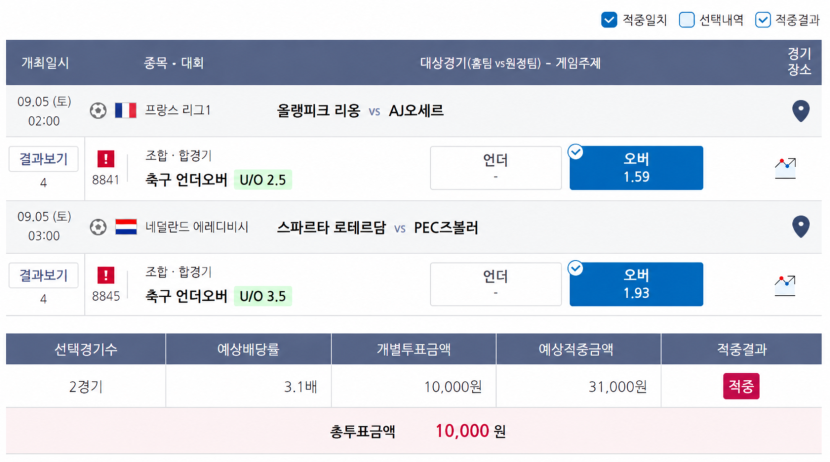Open venue map pin for Sparta Rotterdam match
Screen dimensions: 830x462
800,227
